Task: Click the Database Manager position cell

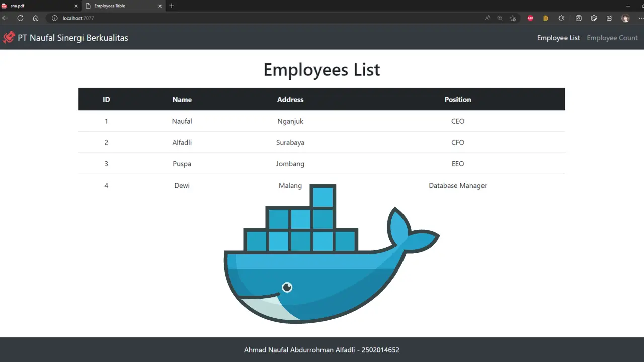Action: 458,186
